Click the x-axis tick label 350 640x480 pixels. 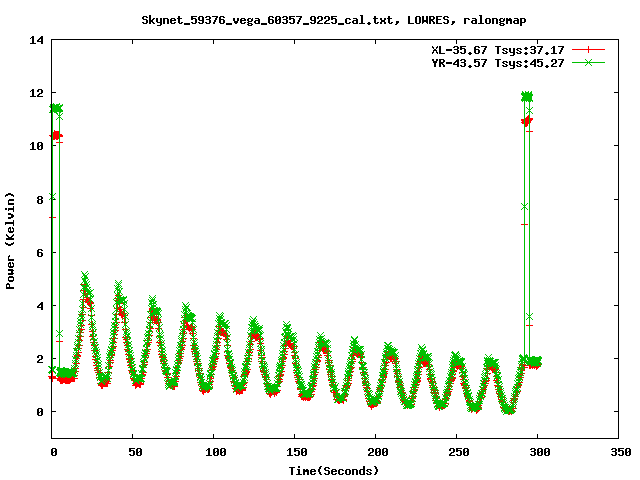(x=620, y=452)
